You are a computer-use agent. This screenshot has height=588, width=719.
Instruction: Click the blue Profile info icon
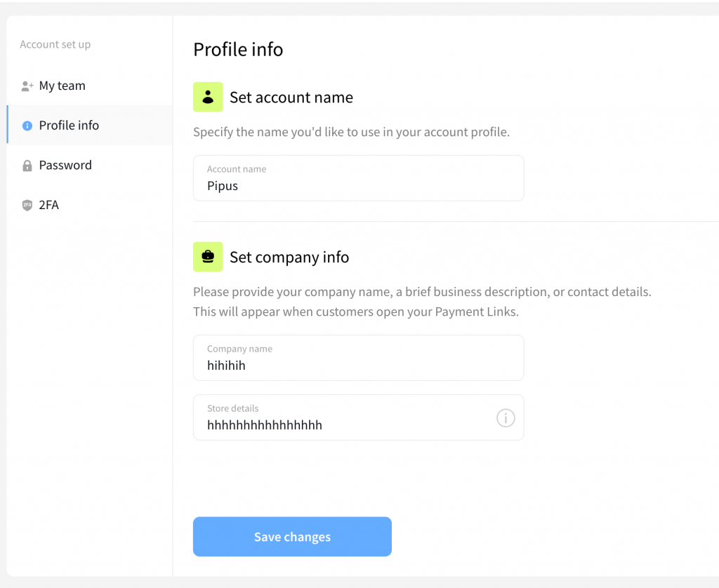[x=27, y=126]
